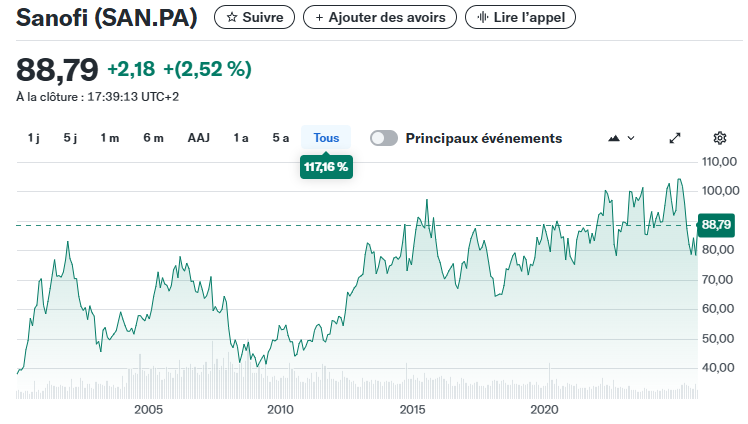
Task: Select the 1 a time range
Action: (241, 138)
